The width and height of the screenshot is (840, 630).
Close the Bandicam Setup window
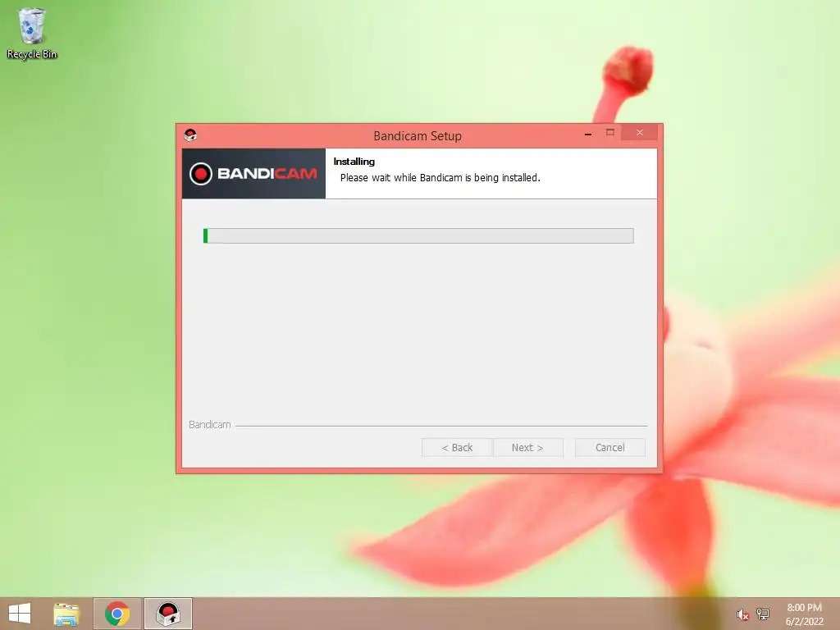(x=640, y=132)
